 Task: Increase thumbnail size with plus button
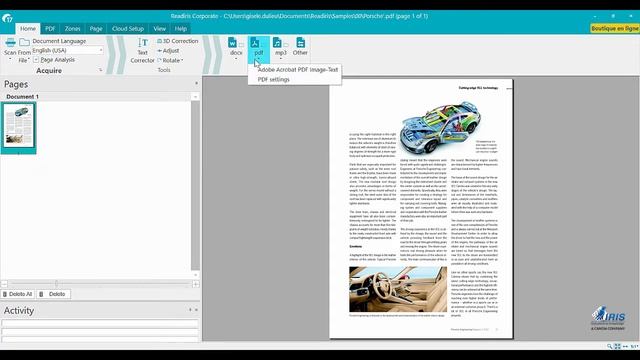click(196, 283)
